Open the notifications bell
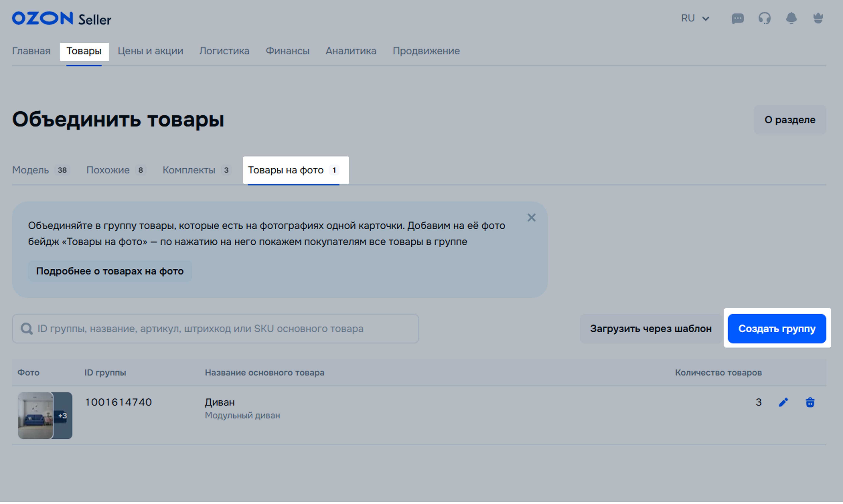843x504 pixels. coord(791,18)
